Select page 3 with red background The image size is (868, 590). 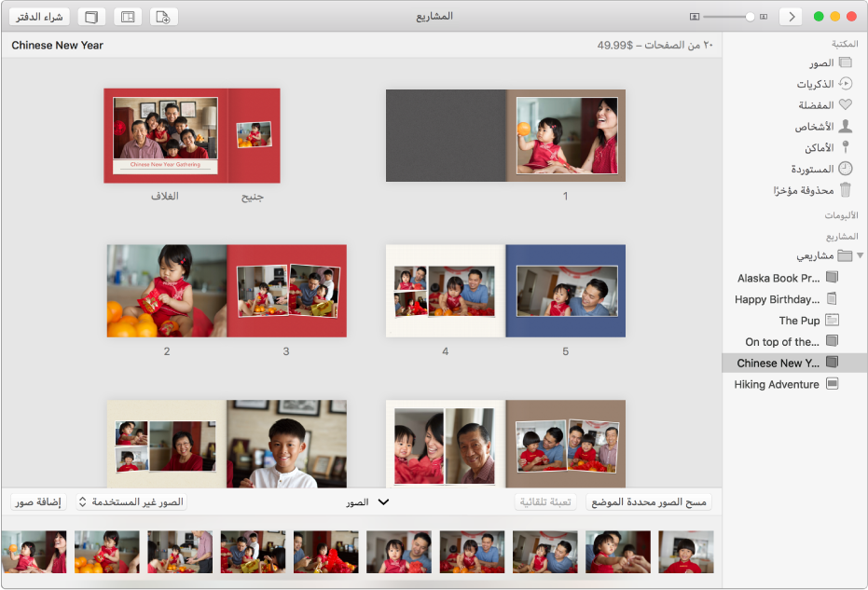(287, 291)
